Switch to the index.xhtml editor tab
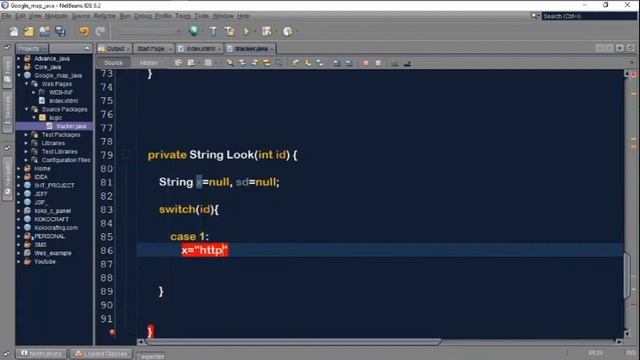The height and width of the screenshot is (360, 640). tap(200, 49)
